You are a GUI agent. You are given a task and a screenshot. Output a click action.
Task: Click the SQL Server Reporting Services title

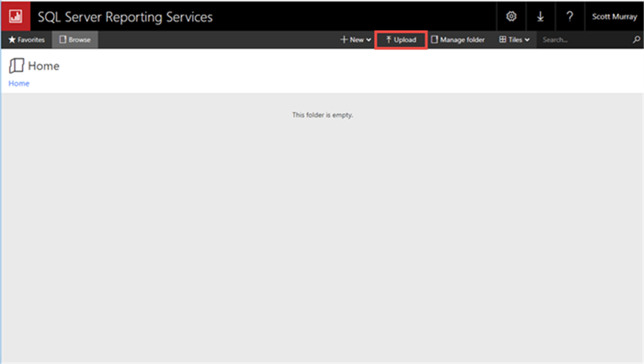click(x=125, y=17)
